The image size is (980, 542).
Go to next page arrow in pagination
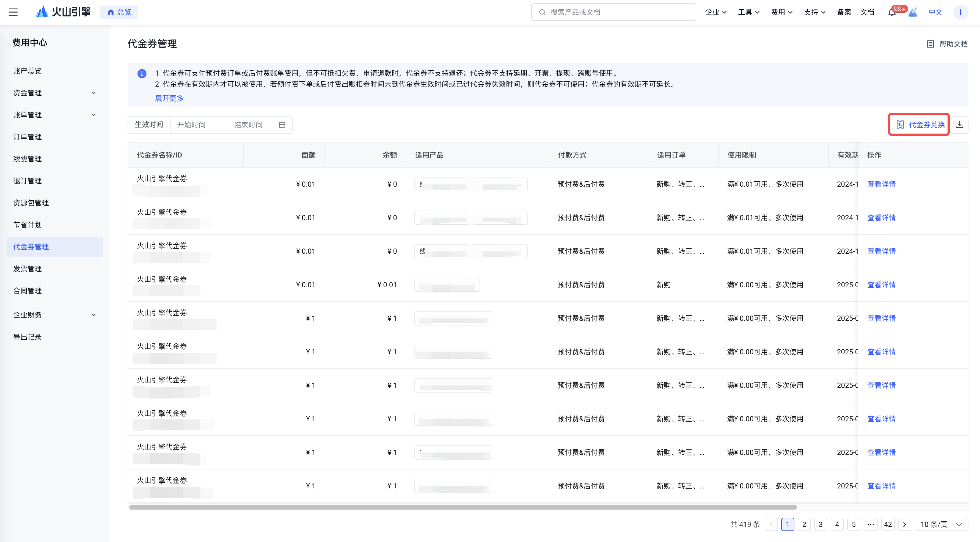(904, 524)
